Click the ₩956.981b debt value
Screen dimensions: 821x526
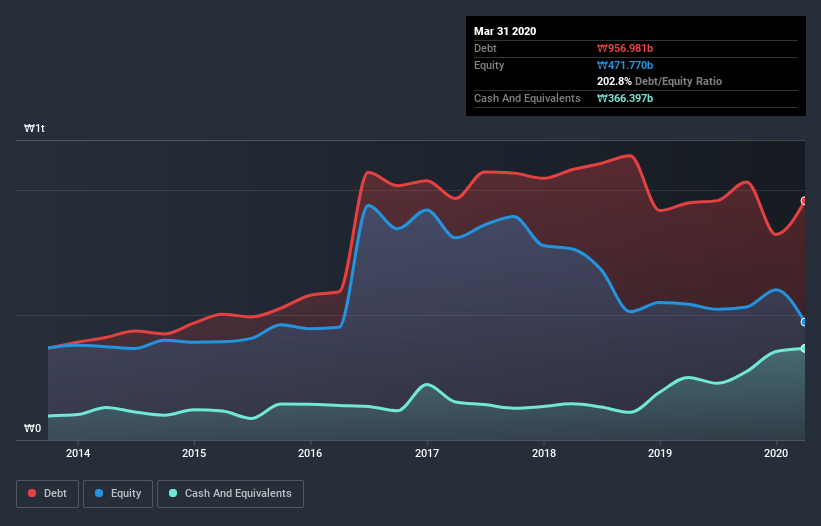click(x=625, y=49)
